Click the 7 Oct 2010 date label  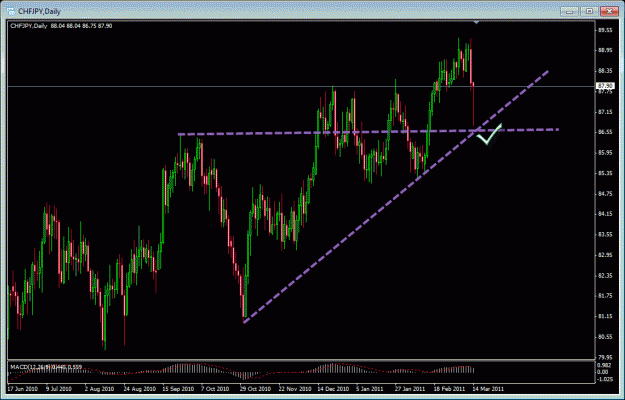[x=215, y=389]
